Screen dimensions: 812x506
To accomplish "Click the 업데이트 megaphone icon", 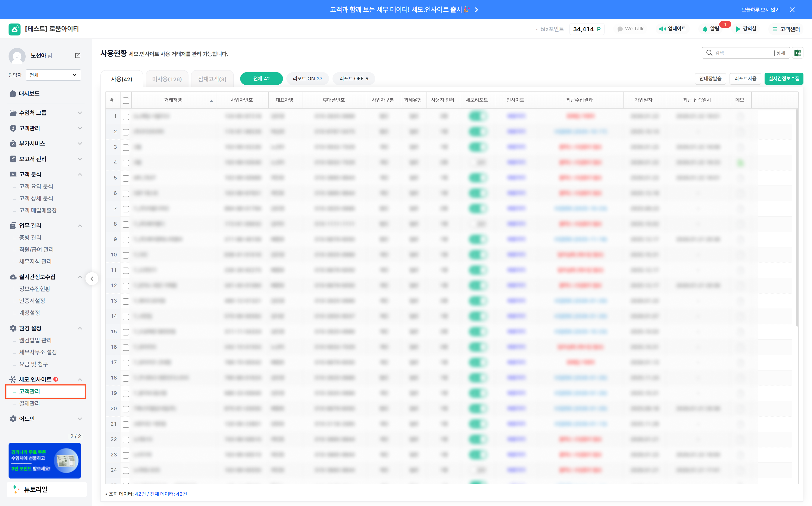I will tap(662, 29).
